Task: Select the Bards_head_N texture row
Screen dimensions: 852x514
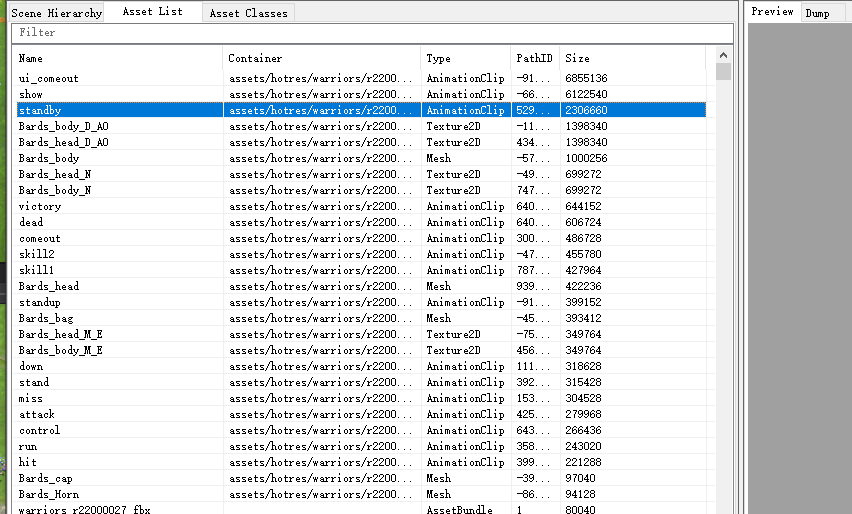Action: tap(55, 174)
